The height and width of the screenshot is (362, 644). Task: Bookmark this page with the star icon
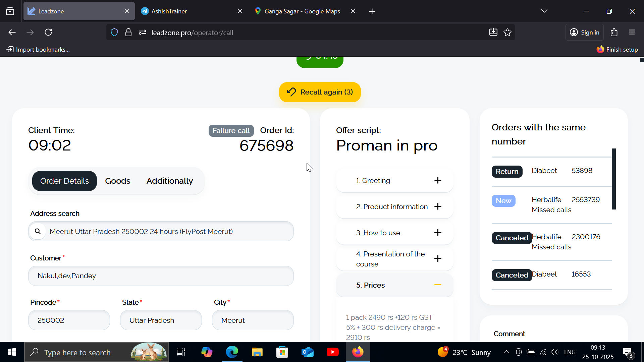[507, 32]
